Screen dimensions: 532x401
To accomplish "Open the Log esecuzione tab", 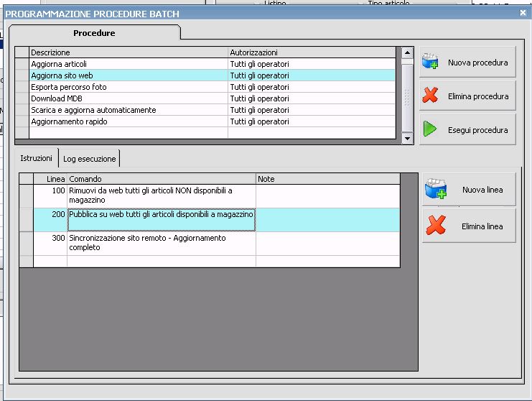I will tap(89, 159).
